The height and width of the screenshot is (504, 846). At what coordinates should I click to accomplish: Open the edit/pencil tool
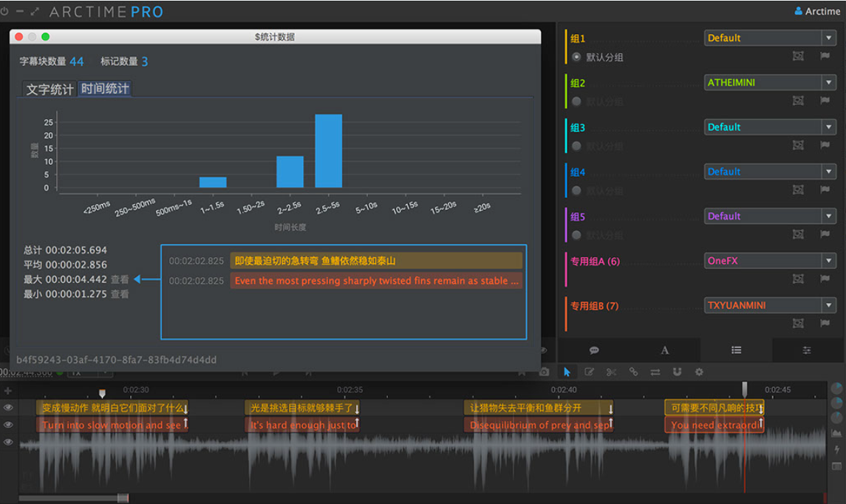click(x=589, y=372)
